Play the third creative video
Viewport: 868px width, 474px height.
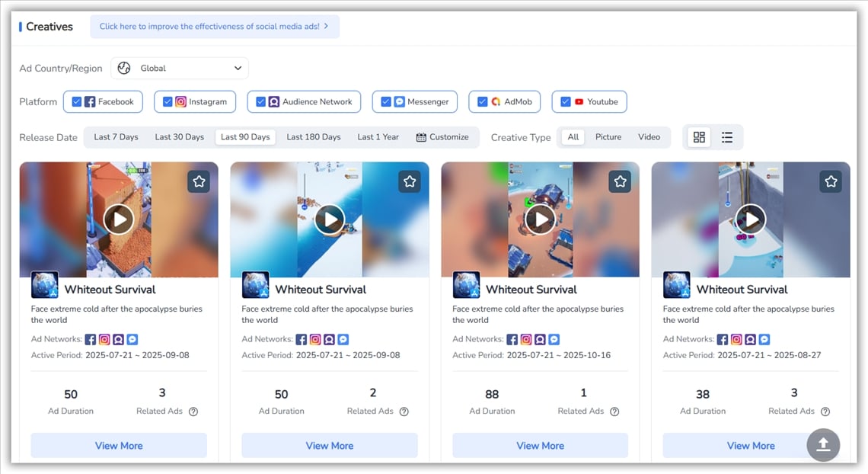[x=540, y=219]
